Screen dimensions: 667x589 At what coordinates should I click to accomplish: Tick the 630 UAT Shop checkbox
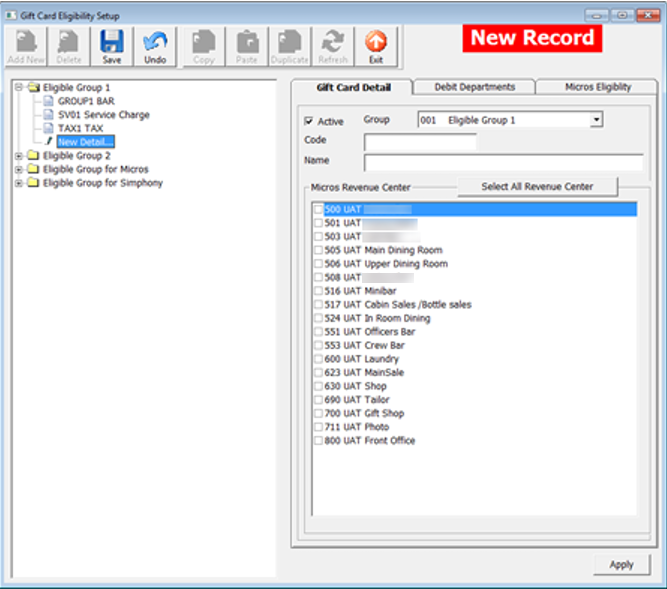click(x=318, y=386)
